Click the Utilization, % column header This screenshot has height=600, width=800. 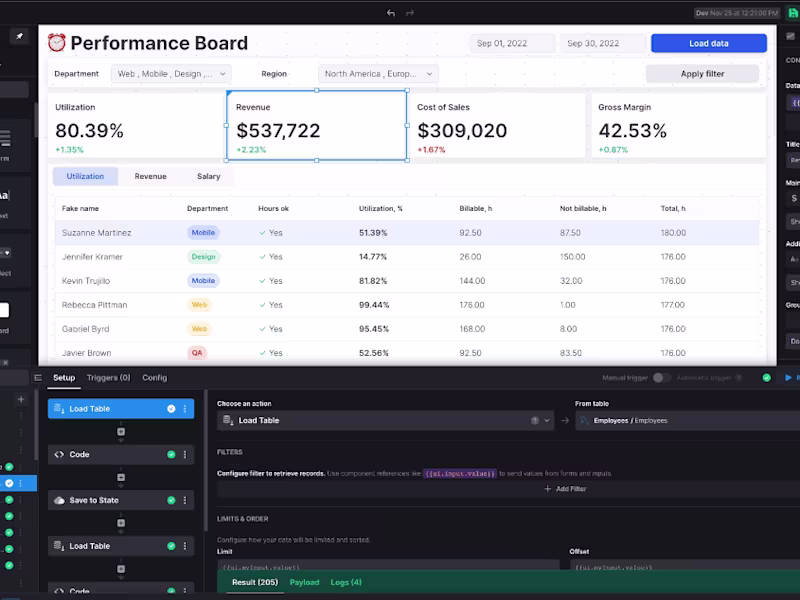[x=381, y=208]
